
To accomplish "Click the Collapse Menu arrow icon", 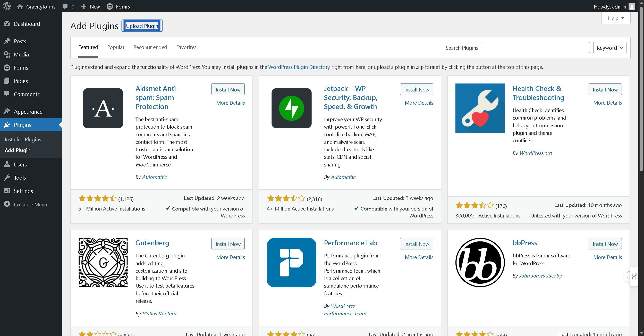I will (7, 204).
